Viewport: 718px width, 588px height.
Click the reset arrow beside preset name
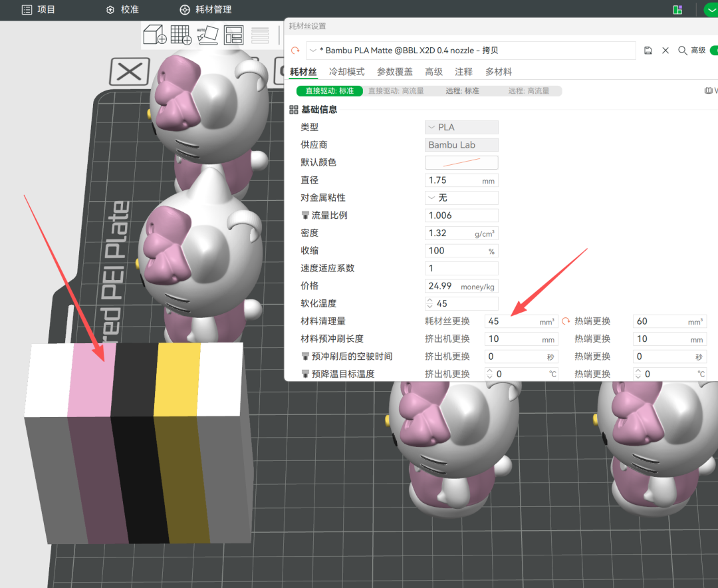click(x=295, y=51)
